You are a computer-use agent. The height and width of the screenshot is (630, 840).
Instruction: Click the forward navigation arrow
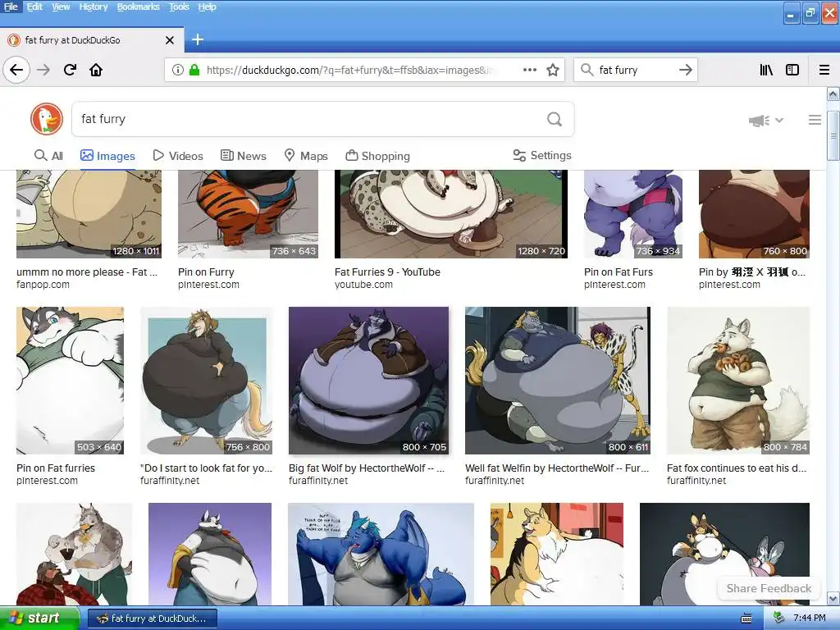point(43,70)
